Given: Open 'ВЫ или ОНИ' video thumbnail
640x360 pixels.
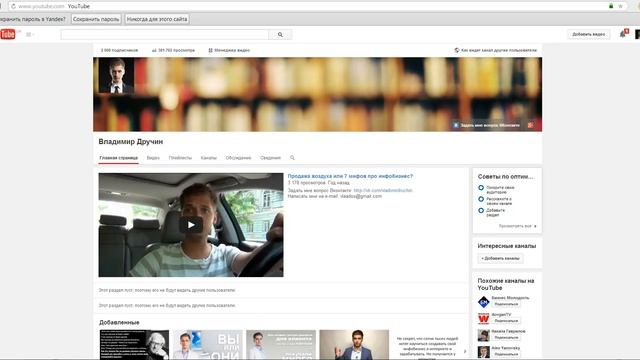Looking at the screenshot, I should tap(208, 345).
